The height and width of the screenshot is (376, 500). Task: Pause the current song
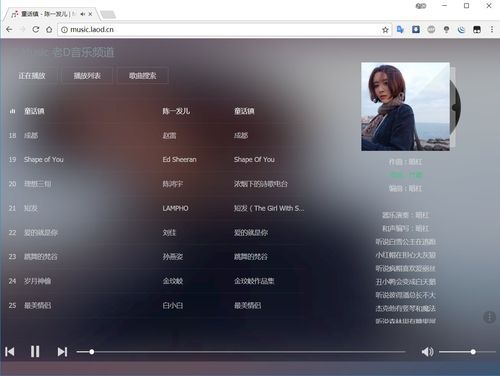click(x=35, y=351)
